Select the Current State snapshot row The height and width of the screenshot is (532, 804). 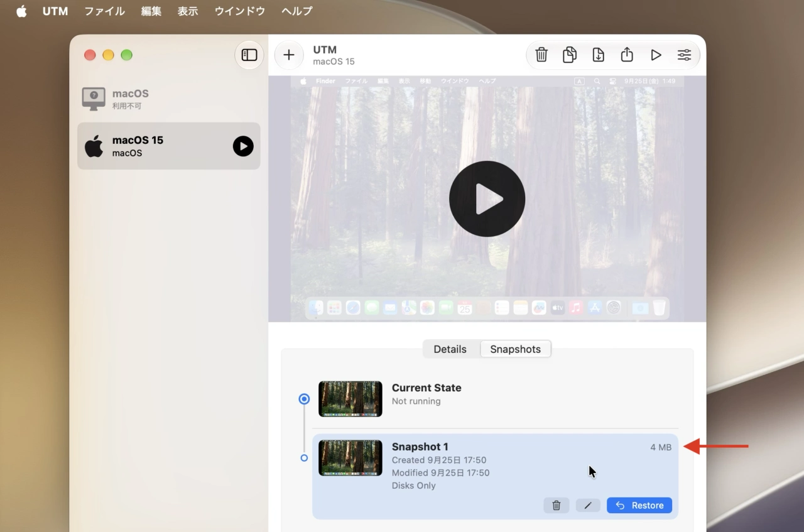495,399
